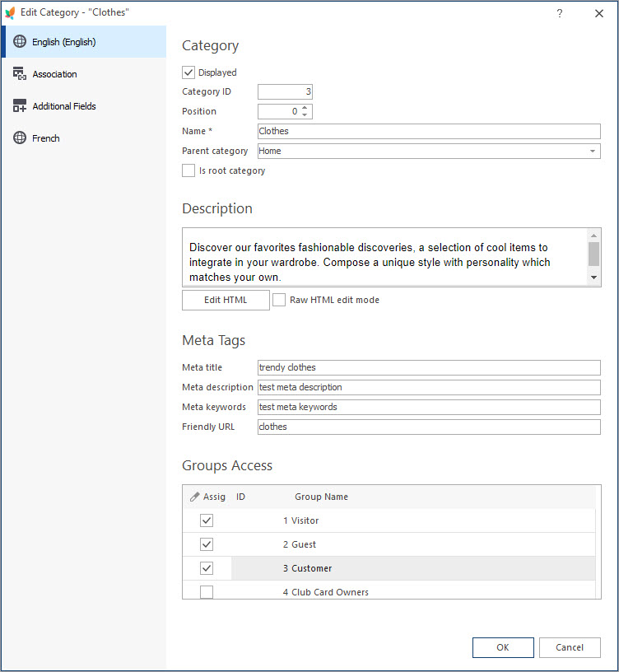Select the Guest group name
619x672 pixels.
click(x=304, y=544)
